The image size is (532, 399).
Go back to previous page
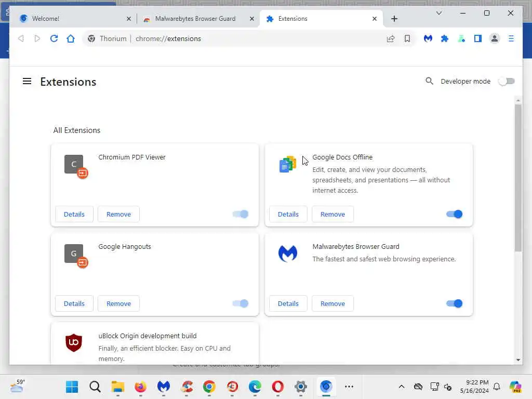coord(21,38)
